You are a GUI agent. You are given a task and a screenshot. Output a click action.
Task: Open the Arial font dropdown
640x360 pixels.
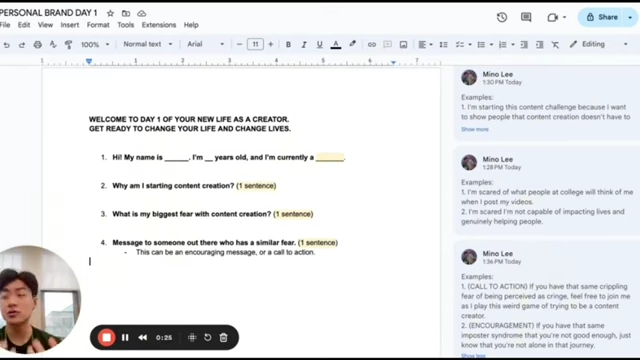pos(205,44)
